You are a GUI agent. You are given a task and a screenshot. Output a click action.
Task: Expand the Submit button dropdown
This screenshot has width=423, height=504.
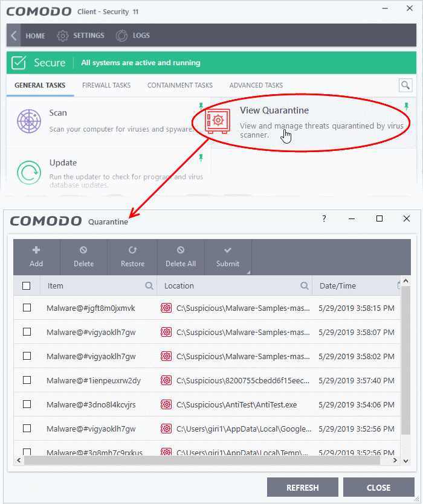(248, 272)
